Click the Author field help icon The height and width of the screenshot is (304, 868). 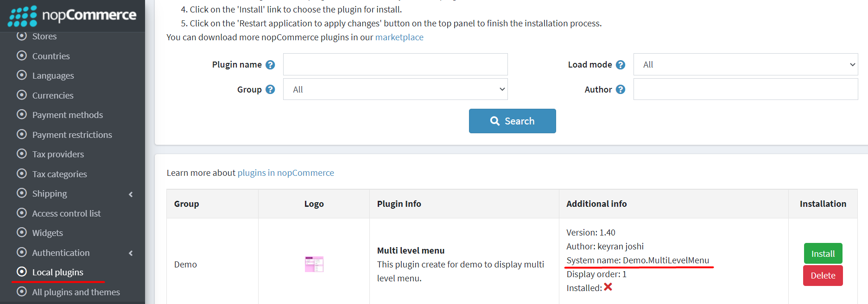(621, 90)
